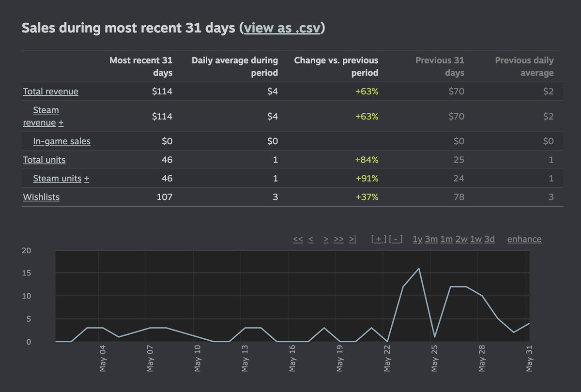Pan the chart forward one step
Image resolution: width=581 pixels, height=392 pixels.
tap(326, 239)
